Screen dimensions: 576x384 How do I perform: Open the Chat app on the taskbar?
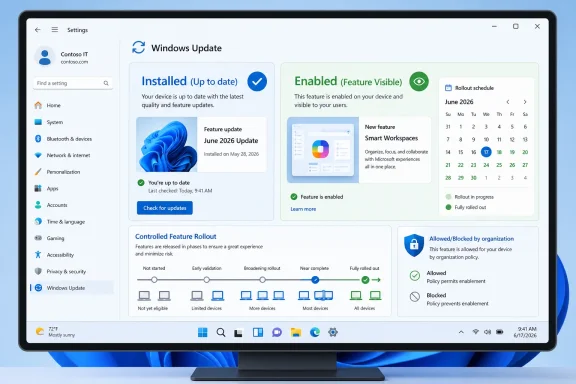[277, 333]
